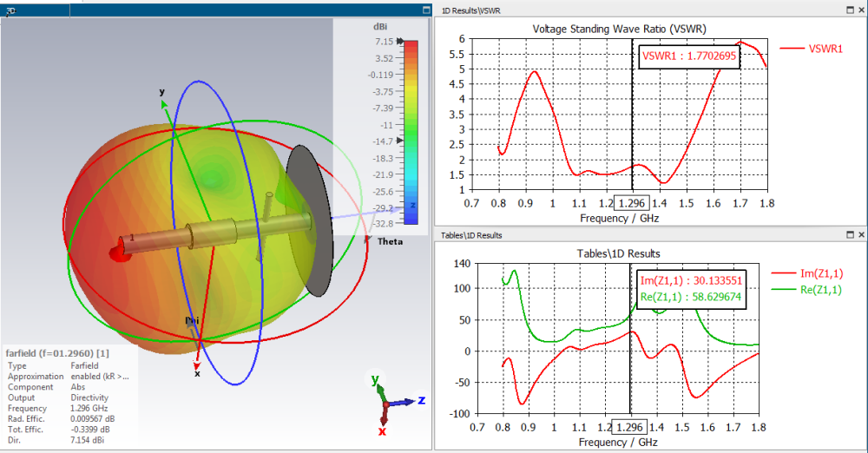Close the 1D Results VSWR window

pos(861,10)
